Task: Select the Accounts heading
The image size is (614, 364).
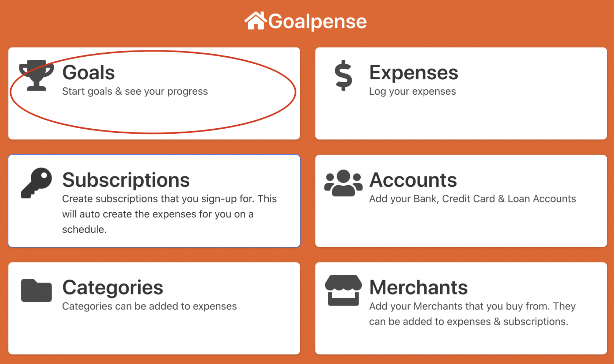Action: 413,180
